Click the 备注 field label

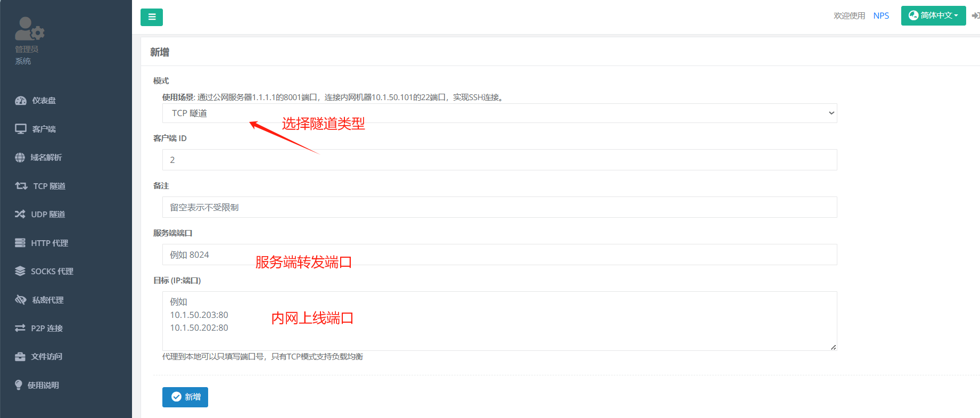pyautogui.click(x=161, y=186)
